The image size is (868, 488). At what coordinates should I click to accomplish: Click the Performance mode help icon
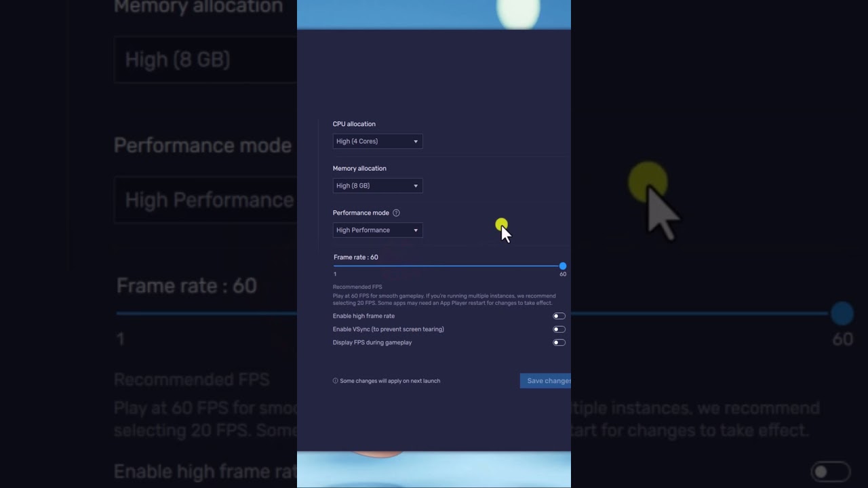(396, 213)
